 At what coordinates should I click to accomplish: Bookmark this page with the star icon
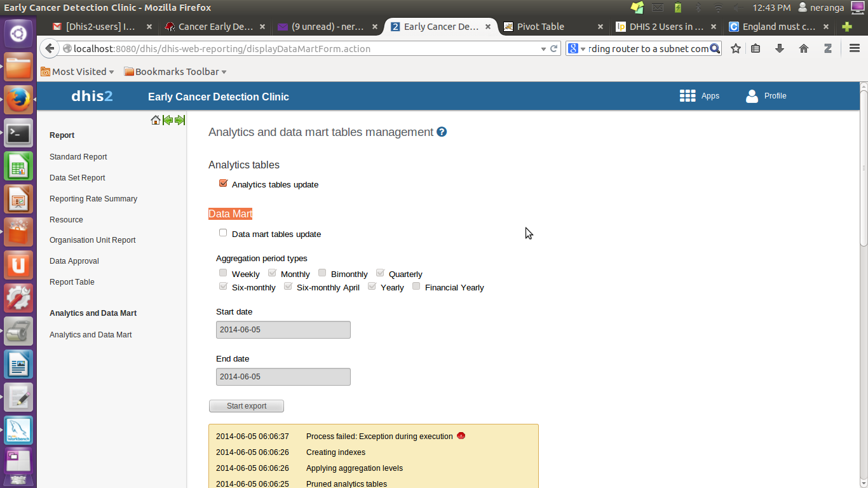(736, 48)
